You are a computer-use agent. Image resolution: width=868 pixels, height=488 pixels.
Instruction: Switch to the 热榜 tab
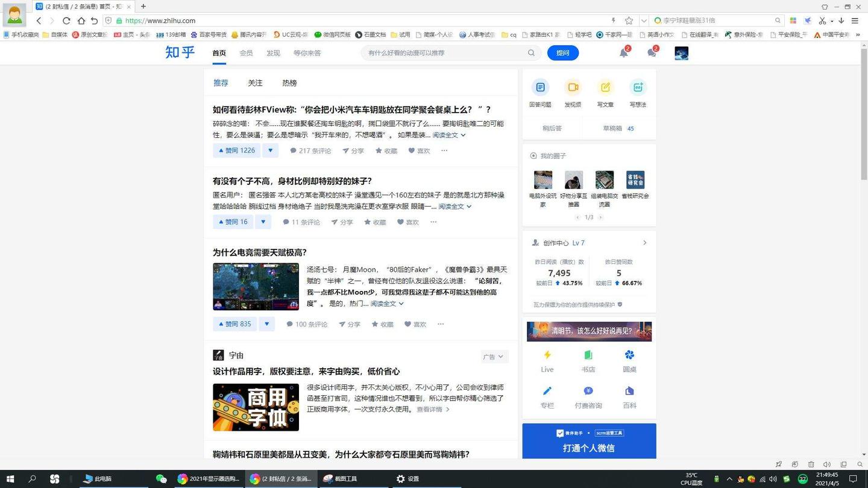tap(290, 83)
